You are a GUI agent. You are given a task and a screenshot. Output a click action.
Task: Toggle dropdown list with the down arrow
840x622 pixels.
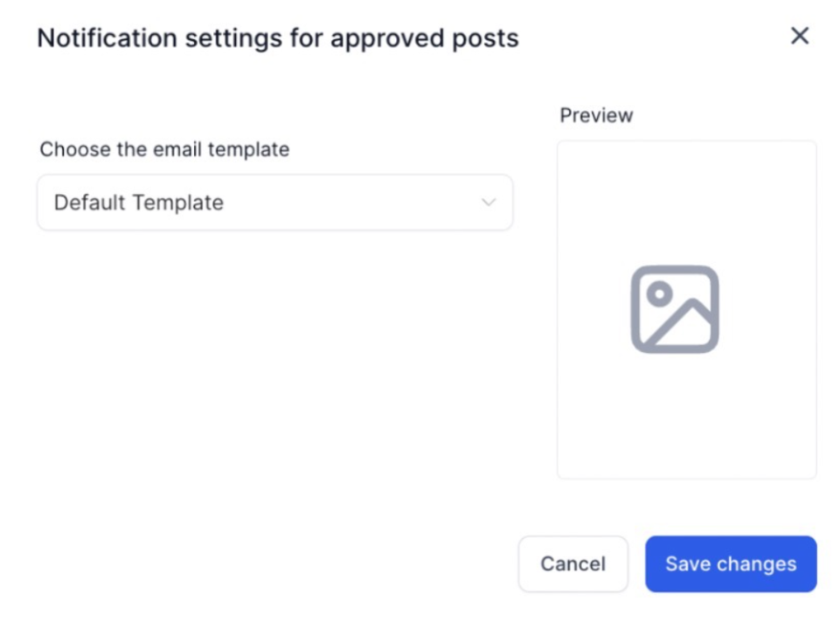click(x=489, y=203)
